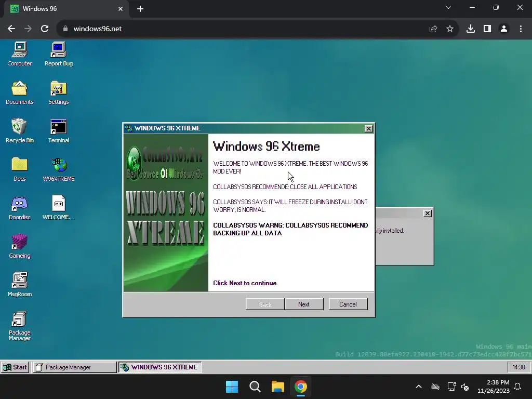Open the Report Bug desktop shortcut

58,54
